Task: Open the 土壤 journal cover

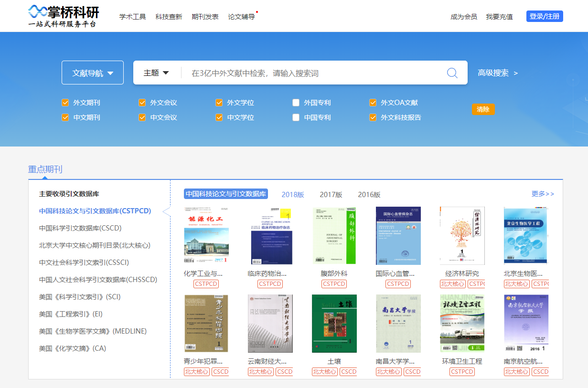Action: pyautogui.click(x=334, y=324)
